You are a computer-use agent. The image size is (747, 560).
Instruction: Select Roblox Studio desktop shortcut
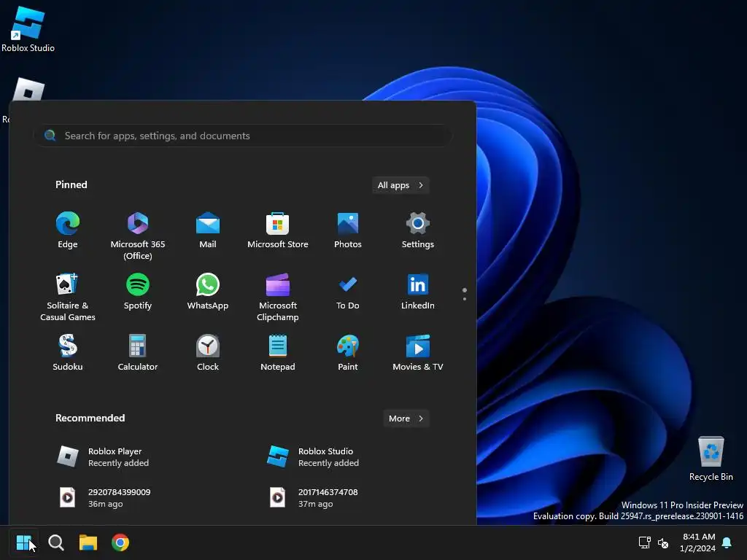(28, 29)
